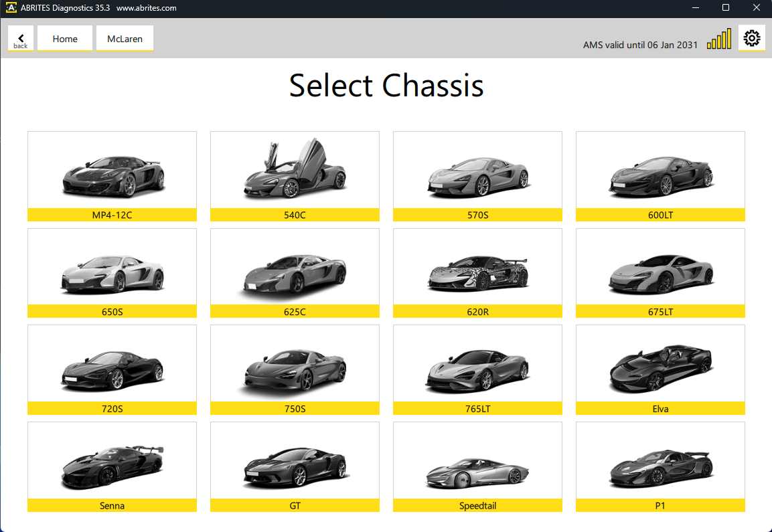772x532 pixels.
Task: Pick the 600LT chassis
Action: [x=660, y=175]
